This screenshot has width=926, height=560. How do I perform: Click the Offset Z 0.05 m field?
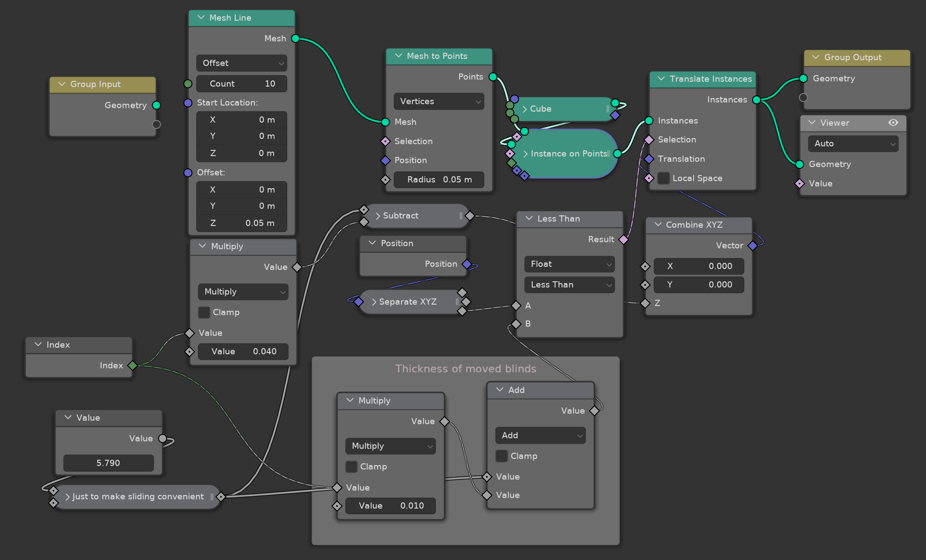pos(242,223)
